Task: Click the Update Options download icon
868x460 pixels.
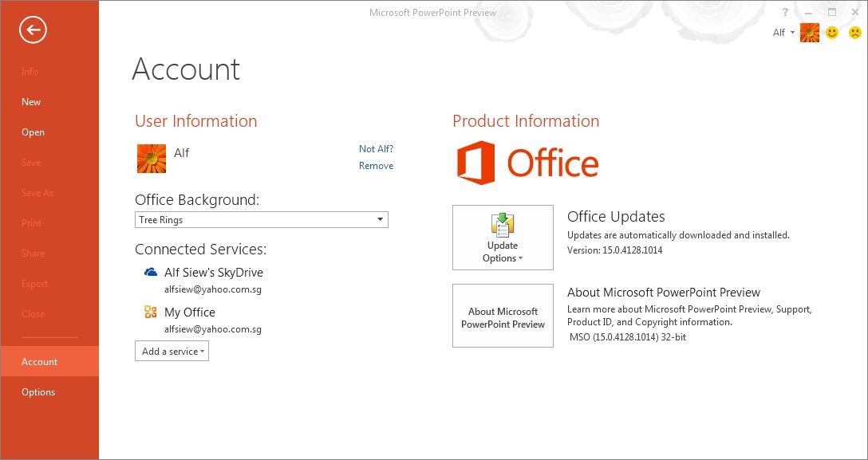Action: point(503,225)
